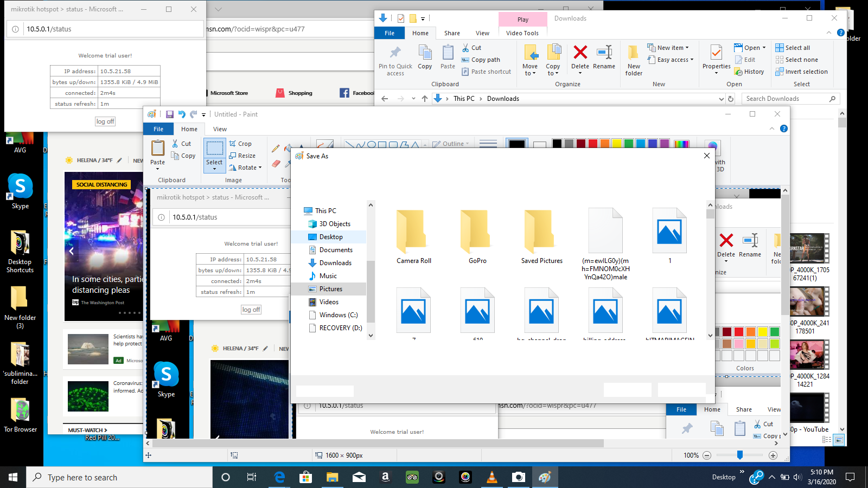Image resolution: width=868 pixels, height=488 pixels.
Task: Click the Search Downloads box
Action: pos(791,99)
